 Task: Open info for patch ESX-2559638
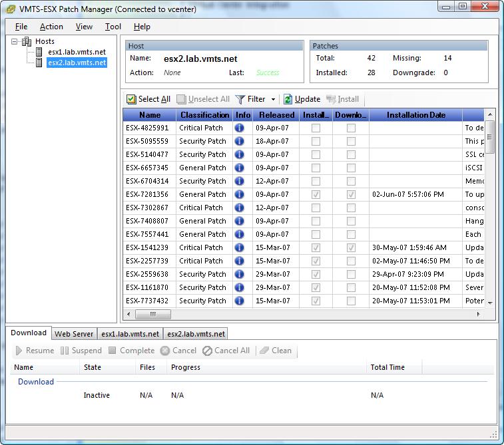tap(239, 274)
